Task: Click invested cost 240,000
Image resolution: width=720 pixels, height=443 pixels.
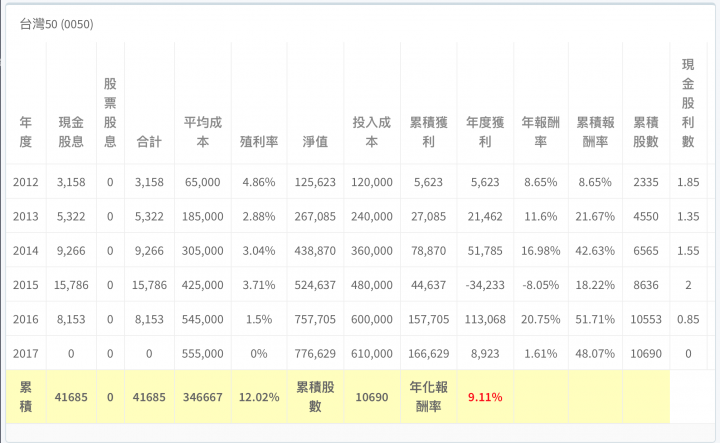Action: tap(372, 216)
